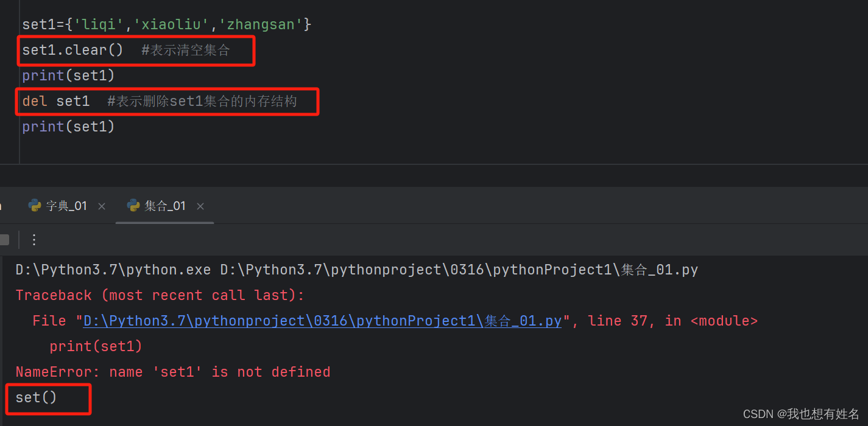Click the first print(set1) code line
Screen dimensions: 868x426
[68, 75]
